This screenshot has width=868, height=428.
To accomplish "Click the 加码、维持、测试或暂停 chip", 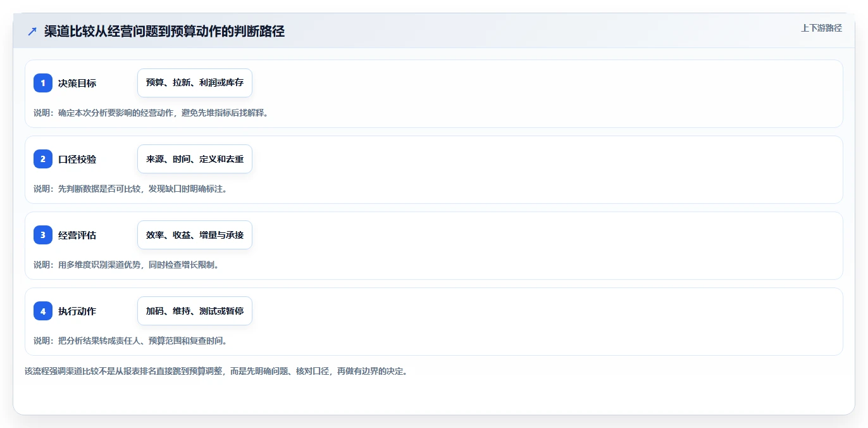I will 195,311.
